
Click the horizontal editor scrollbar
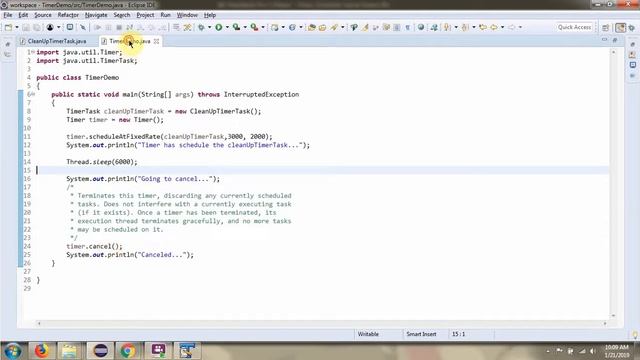[x=322, y=323]
